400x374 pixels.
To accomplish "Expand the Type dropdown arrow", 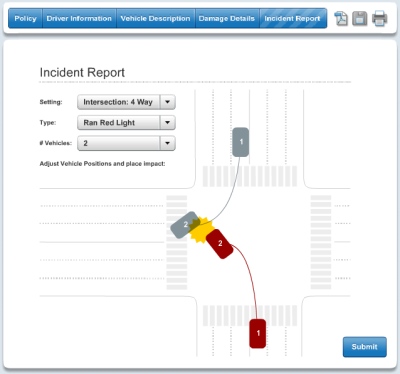I will (168, 123).
